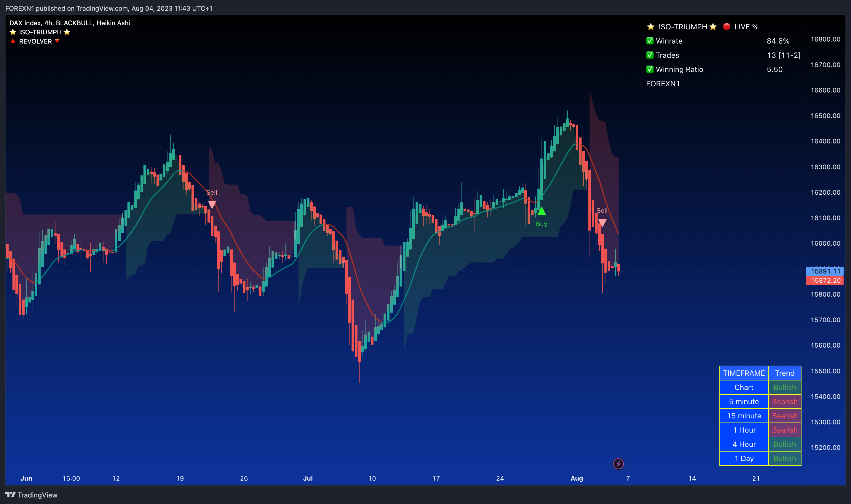Click the 15 minute row's Bearish cell

(785, 416)
